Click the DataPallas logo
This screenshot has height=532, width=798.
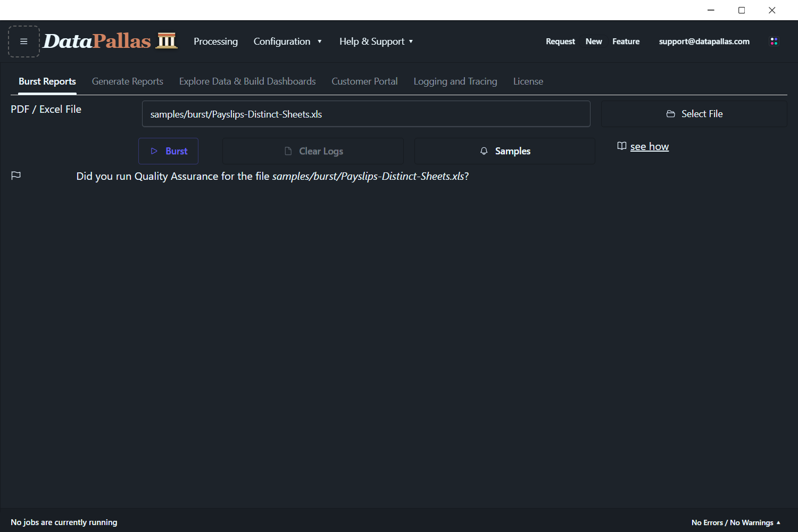[x=110, y=41]
